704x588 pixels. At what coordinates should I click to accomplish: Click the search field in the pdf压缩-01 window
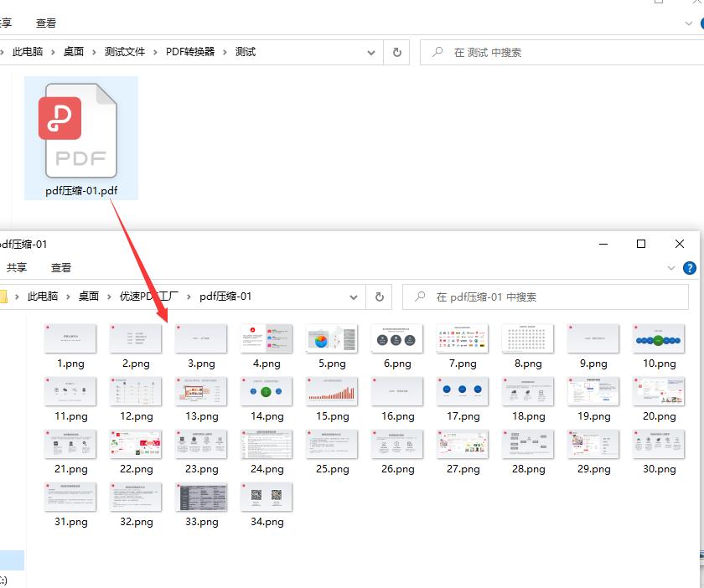click(x=503, y=297)
